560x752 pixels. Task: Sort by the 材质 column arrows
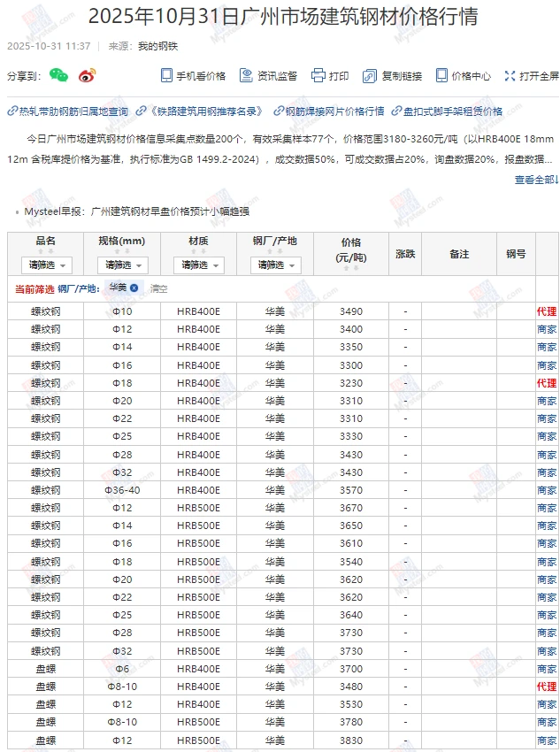tap(198, 251)
